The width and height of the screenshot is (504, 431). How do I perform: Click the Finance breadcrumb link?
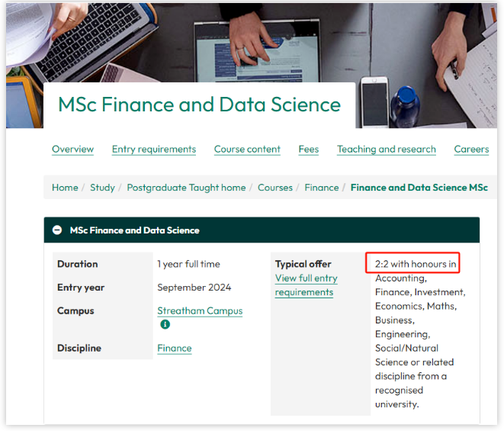coord(322,188)
